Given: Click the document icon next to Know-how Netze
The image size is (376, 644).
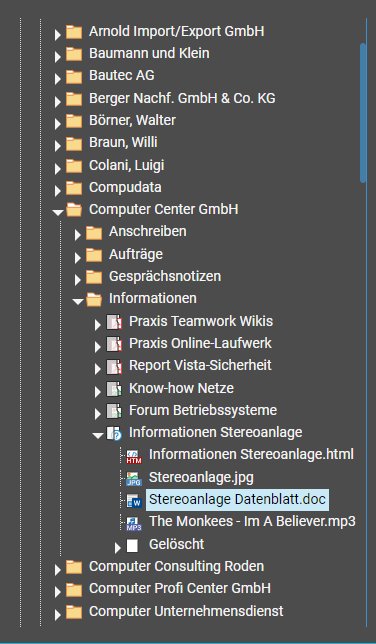Looking at the screenshot, I should tap(114, 389).
